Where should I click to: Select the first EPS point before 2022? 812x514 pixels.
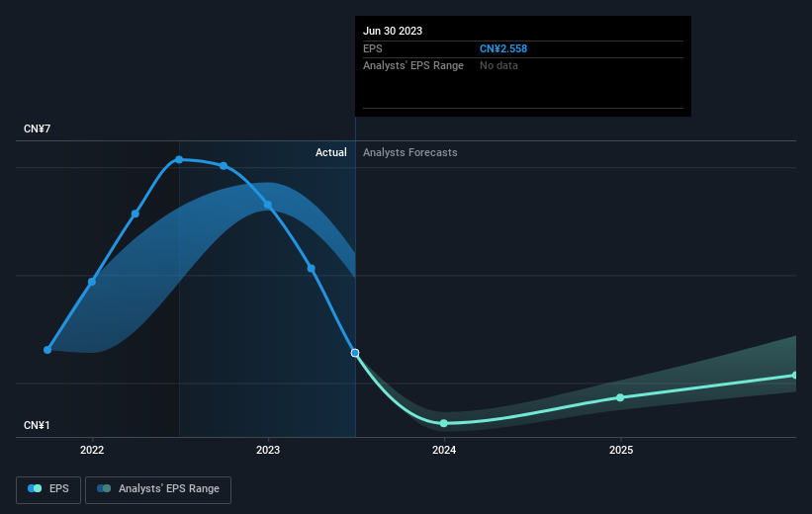coord(47,350)
